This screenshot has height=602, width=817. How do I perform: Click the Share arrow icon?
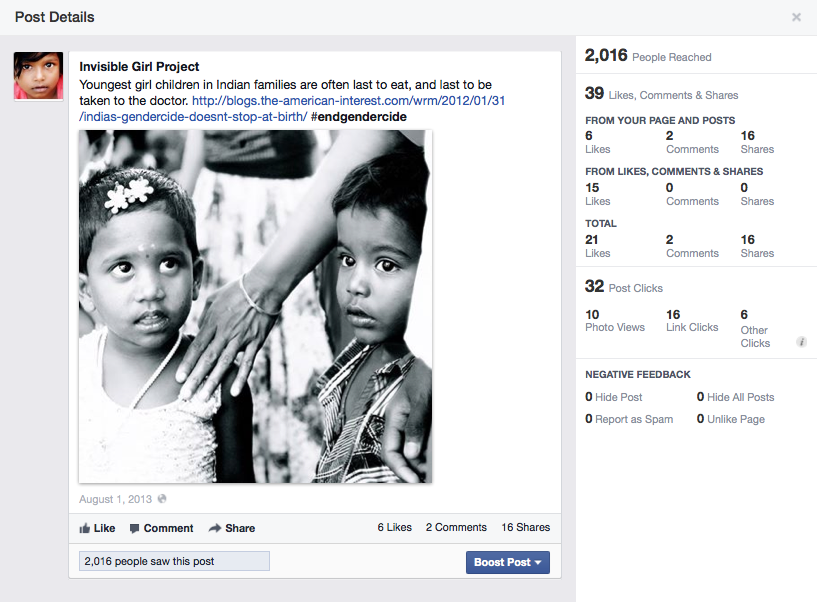(x=215, y=528)
